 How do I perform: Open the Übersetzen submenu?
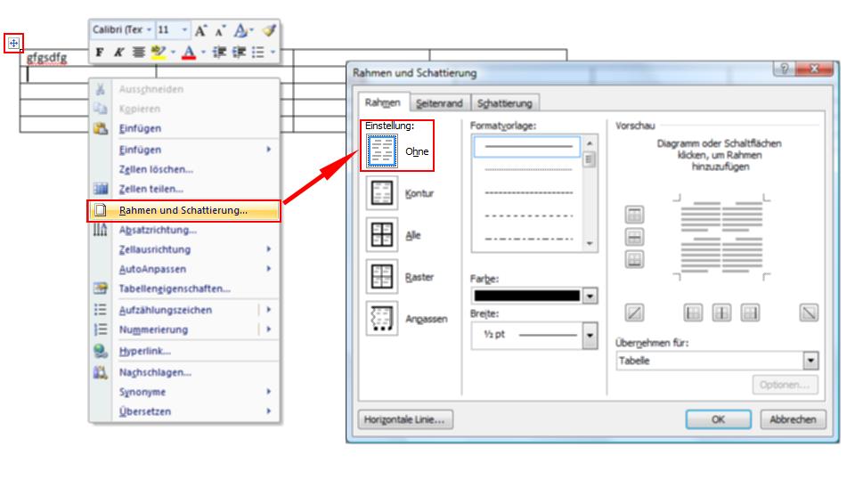[183, 411]
